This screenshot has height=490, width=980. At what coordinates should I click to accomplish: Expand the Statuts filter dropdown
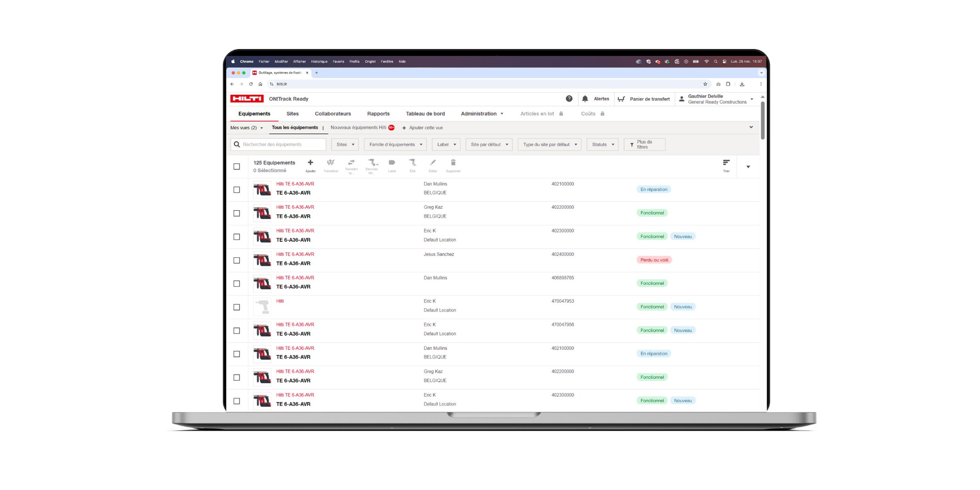pyautogui.click(x=603, y=145)
